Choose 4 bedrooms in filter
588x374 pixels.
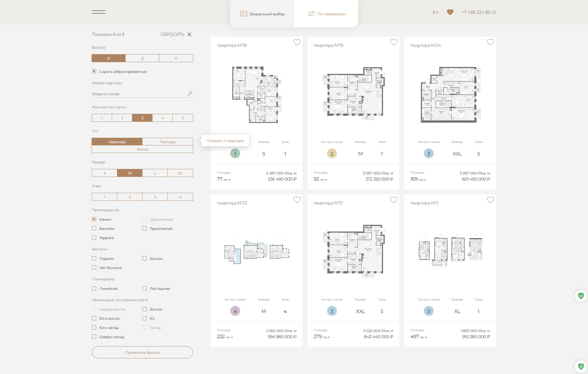pyautogui.click(x=162, y=118)
